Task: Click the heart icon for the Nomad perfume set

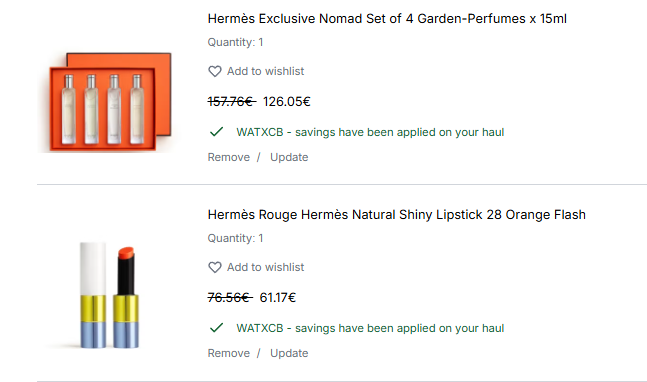Action: tap(215, 71)
